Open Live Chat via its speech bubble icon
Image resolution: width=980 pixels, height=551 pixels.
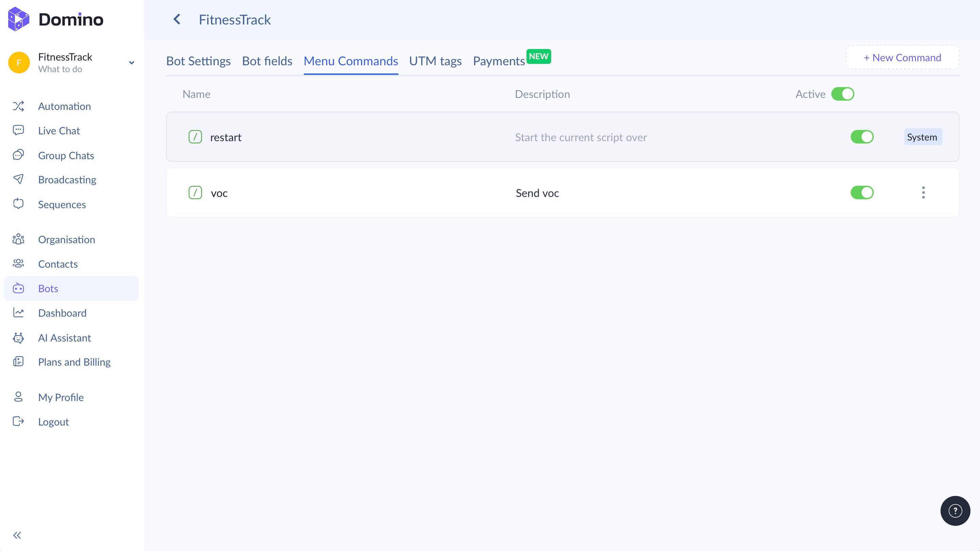click(x=18, y=130)
